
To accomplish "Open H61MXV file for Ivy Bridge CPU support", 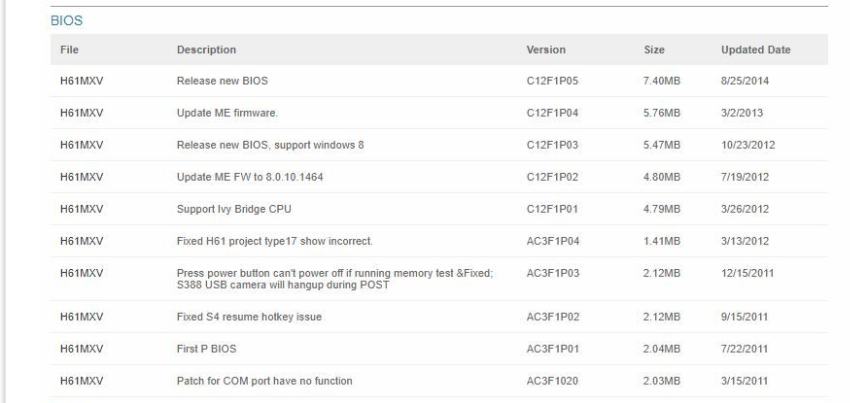I will [82, 209].
